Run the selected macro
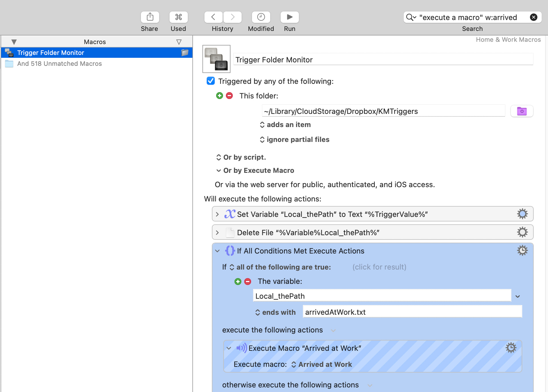Image resolution: width=548 pixels, height=392 pixels. click(x=289, y=17)
